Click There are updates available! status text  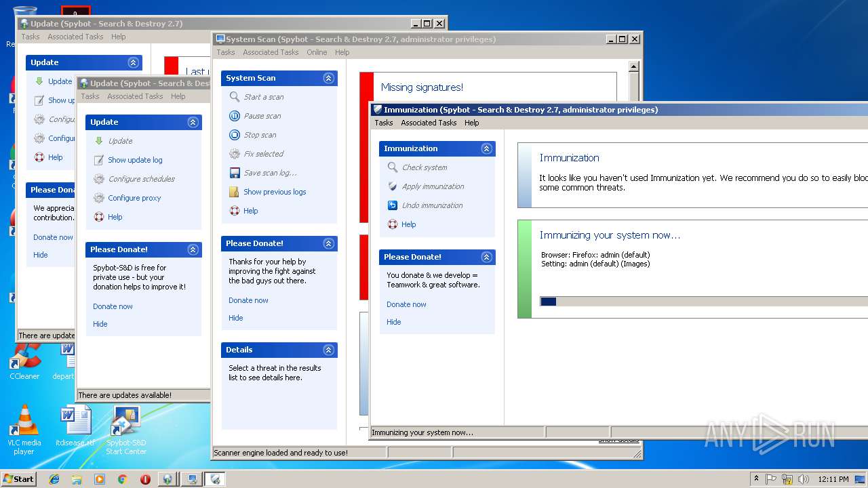tap(124, 395)
